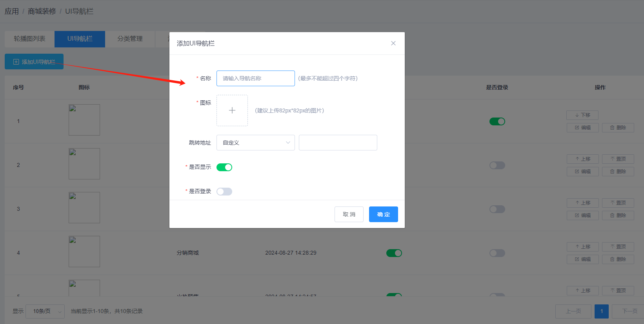
Task: Click the 添加UI导航栏 button with plus icon
Action: click(x=34, y=62)
